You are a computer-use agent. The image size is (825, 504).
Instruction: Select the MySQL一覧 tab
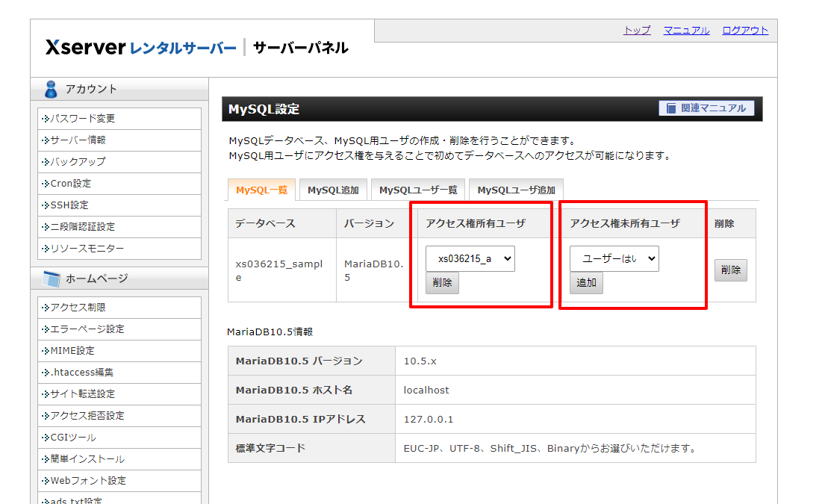261,189
